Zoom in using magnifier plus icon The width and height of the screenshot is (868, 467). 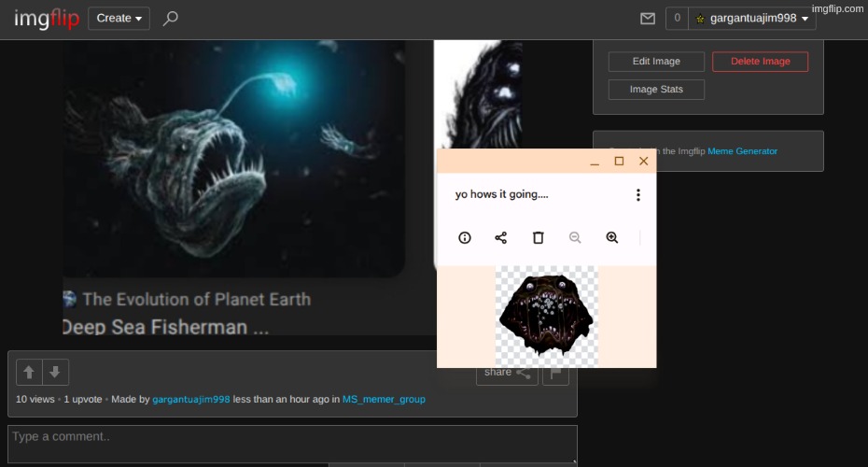point(612,238)
